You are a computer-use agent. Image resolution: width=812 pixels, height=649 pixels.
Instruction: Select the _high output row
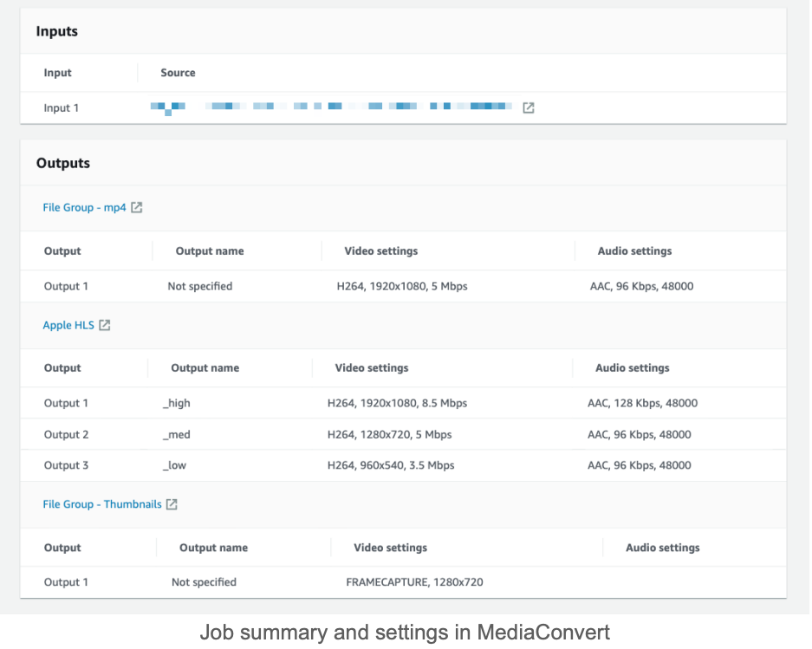[347, 403]
